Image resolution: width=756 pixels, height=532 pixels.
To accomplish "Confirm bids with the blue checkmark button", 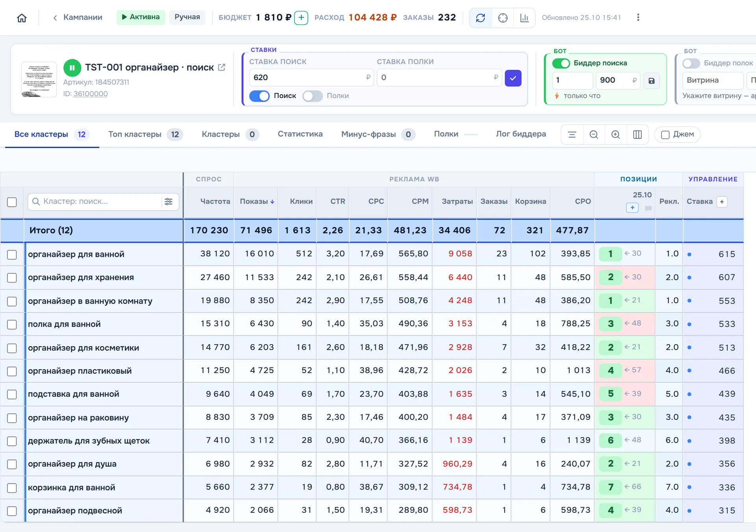I will coord(513,78).
